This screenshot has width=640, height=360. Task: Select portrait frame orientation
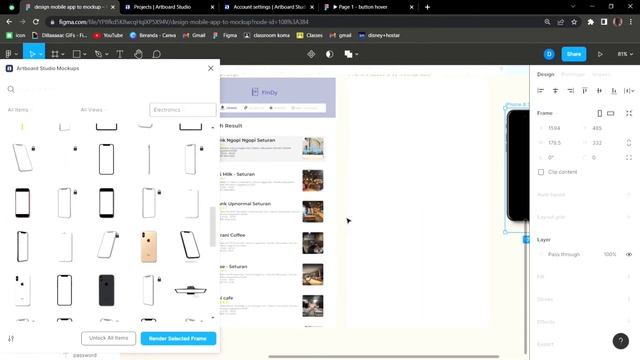tap(600, 113)
